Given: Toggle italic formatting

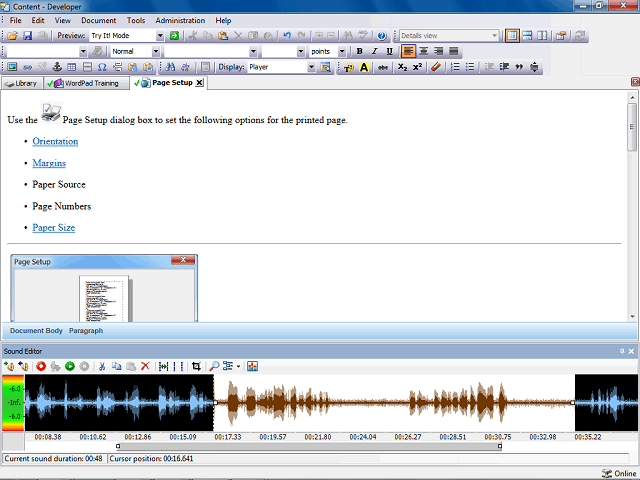Looking at the screenshot, I should click(374, 51).
